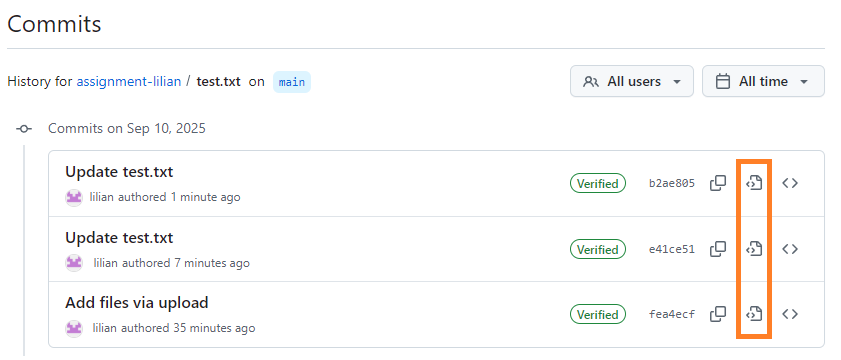Browse repository at commit b2ae805
Viewport: 841px width, 360px height.
tap(790, 183)
